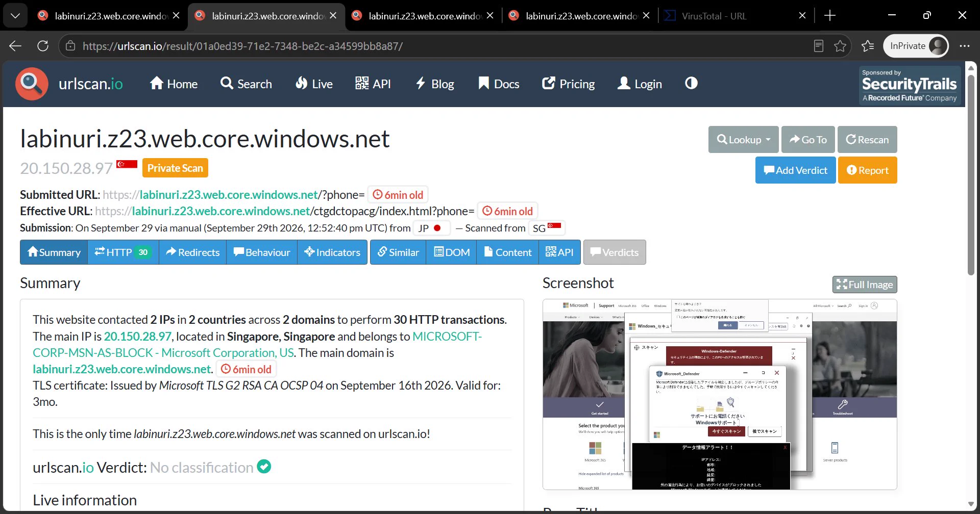Open the API navbar item
This screenshot has height=514, width=980.
tap(373, 84)
